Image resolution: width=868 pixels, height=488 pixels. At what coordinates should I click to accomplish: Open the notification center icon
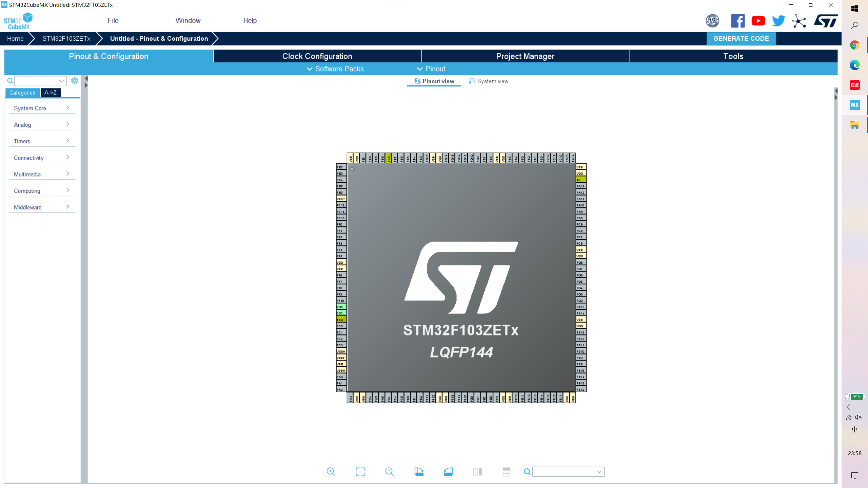[x=854, y=475]
